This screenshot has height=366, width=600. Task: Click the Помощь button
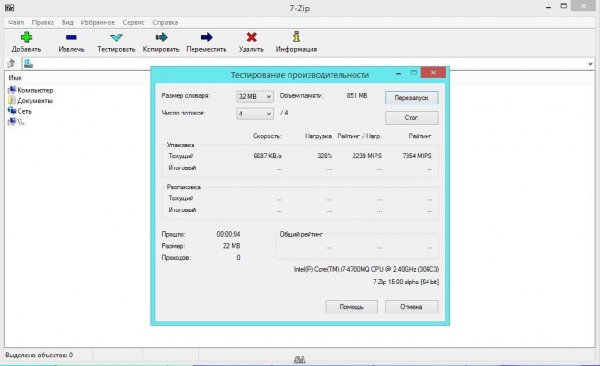pyautogui.click(x=351, y=307)
